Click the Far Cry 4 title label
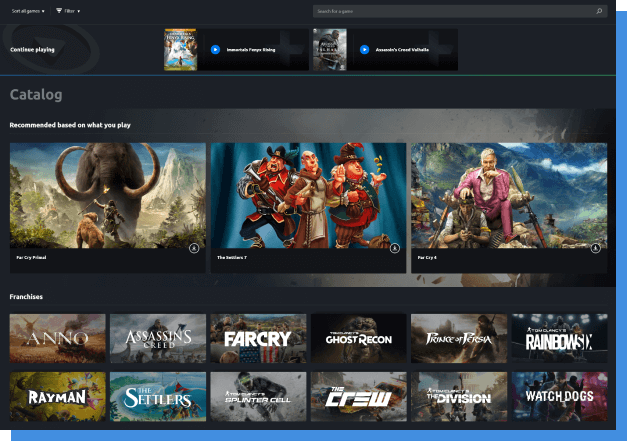 pos(427,257)
